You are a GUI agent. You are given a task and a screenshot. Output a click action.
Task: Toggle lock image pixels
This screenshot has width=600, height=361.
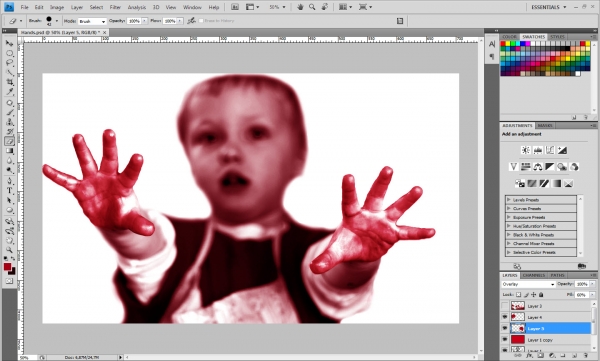(x=526, y=295)
